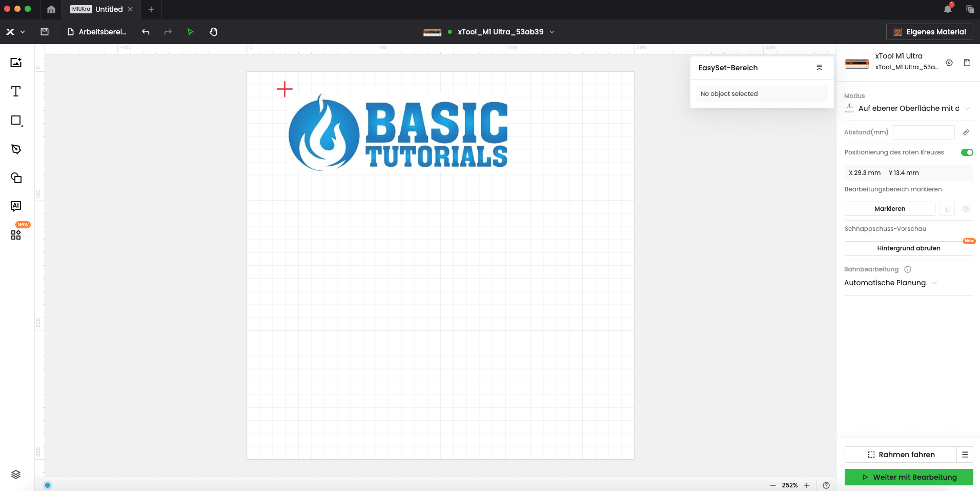The width and height of the screenshot is (980, 491).
Task: Select the Rectangle shape tool
Action: 16,121
